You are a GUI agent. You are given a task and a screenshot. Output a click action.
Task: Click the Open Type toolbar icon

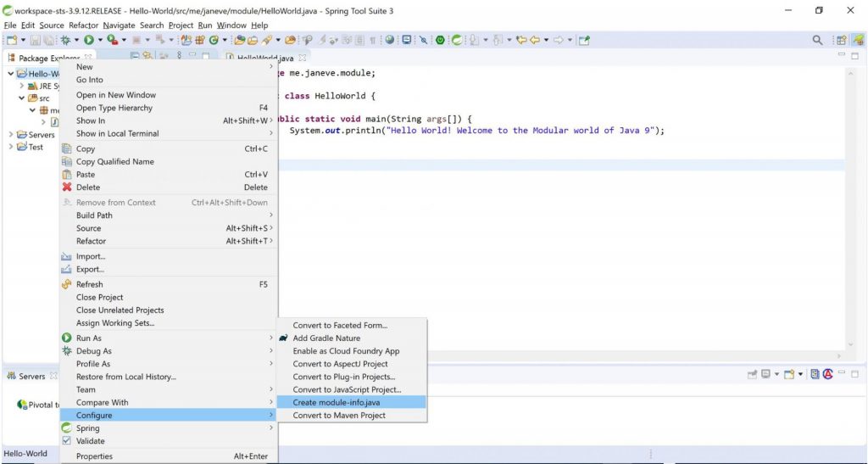(x=239, y=40)
